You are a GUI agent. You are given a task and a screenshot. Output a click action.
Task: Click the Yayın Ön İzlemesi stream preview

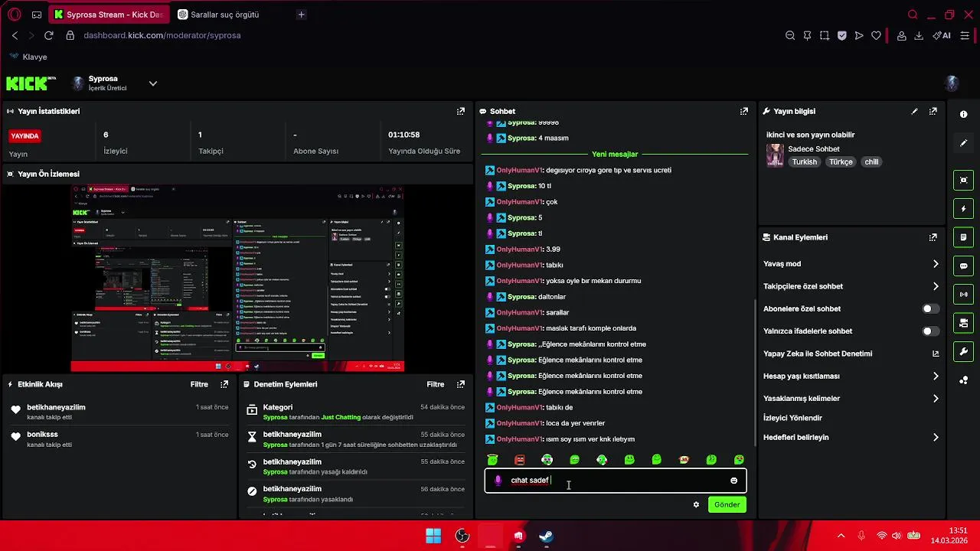(x=237, y=279)
